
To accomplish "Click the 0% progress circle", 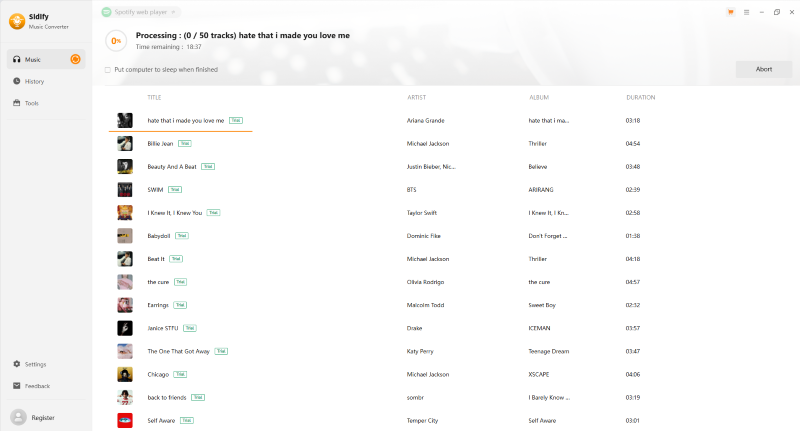I will pos(116,41).
